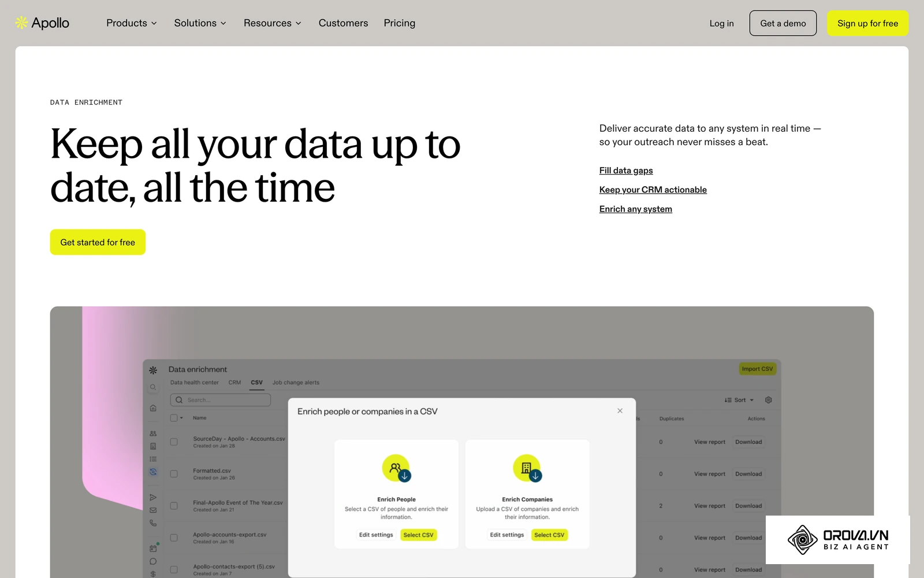Click the Name column header
This screenshot has height=578, width=924.
(x=199, y=418)
